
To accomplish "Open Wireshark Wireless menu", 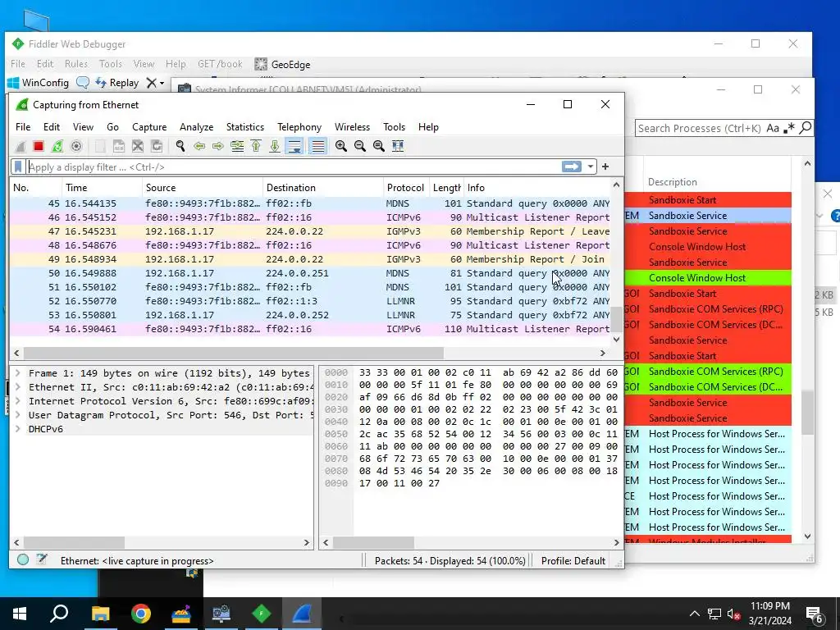I will click(x=352, y=127).
